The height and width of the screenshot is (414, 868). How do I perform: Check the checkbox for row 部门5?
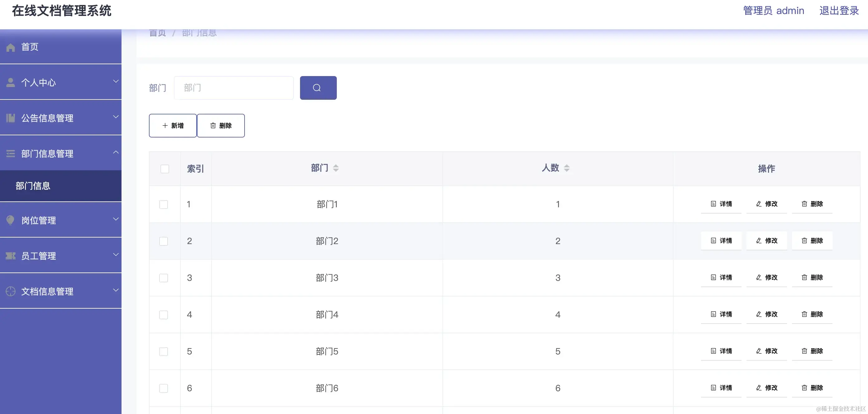click(164, 351)
